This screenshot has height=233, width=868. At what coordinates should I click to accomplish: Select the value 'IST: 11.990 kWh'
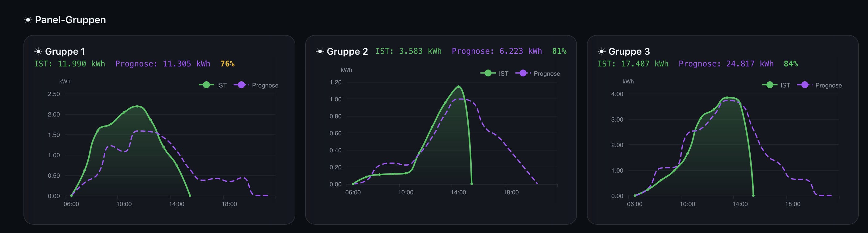[x=70, y=64]
